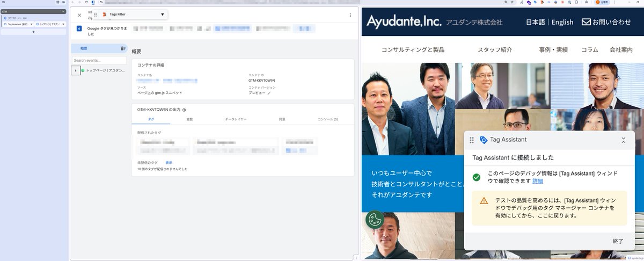
Task: Reload the Tag Assistant page
Action: 86,2
